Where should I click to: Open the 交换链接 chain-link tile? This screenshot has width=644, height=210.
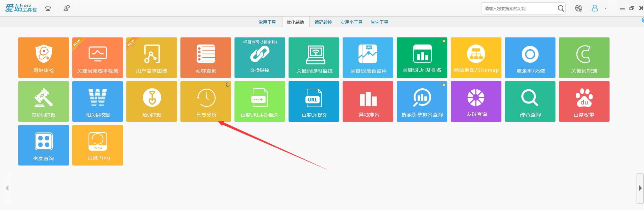[x=260, y=58]
